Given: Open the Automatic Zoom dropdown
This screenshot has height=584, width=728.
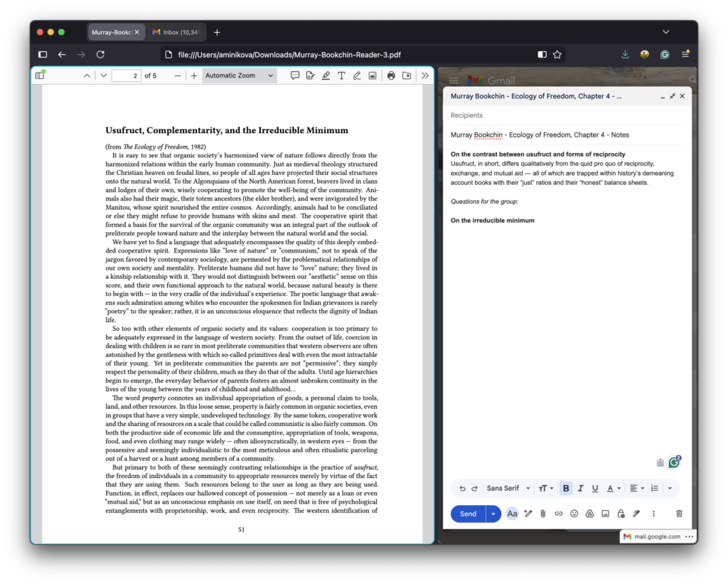Looking at the screenshot, I should coord(239,75).
